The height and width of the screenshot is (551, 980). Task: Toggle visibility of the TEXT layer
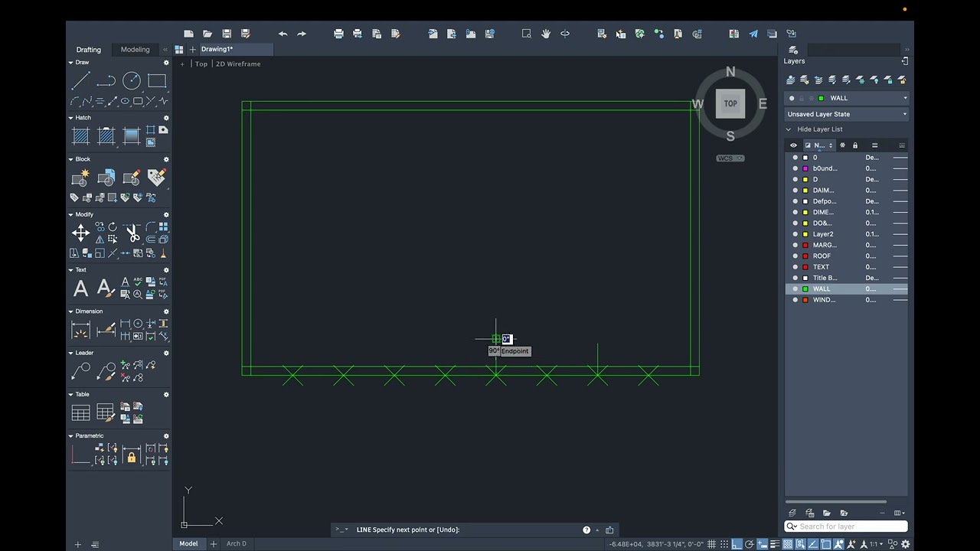pyautogui.click(x=795, y=267)
